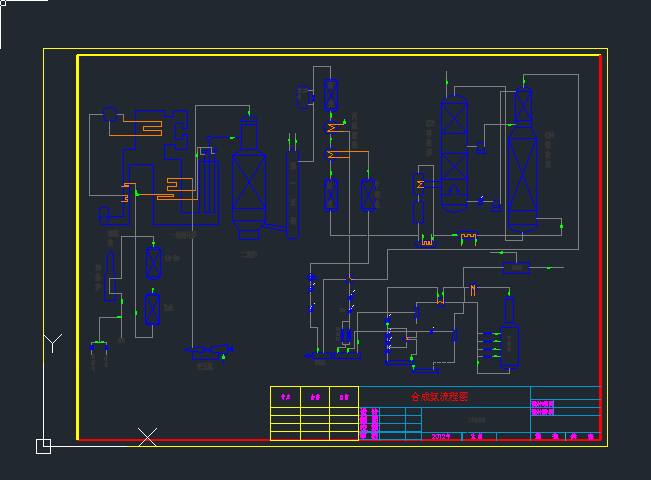
Task: Select the large crossed tower at far right
Action: pyautogui.click(x=521, y=180)
